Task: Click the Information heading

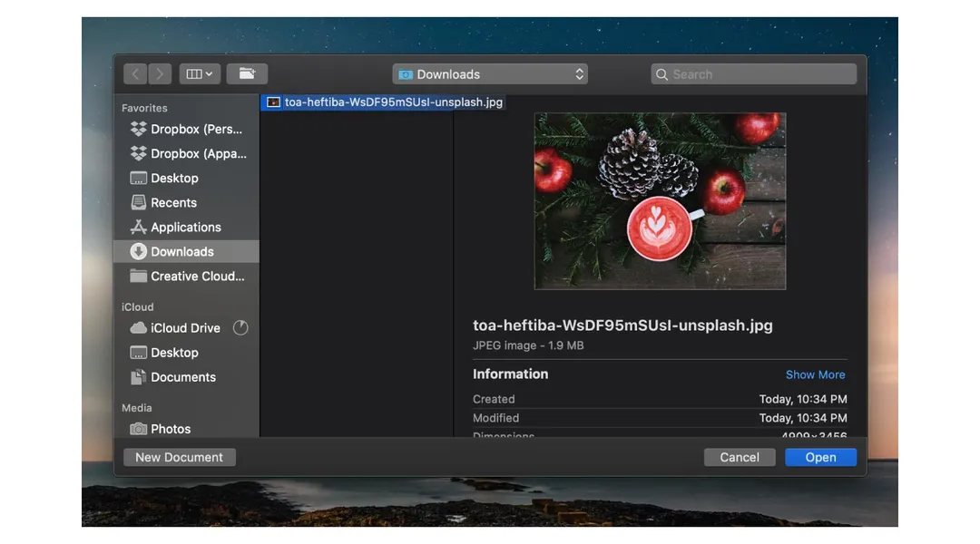Action: point(511,374)
